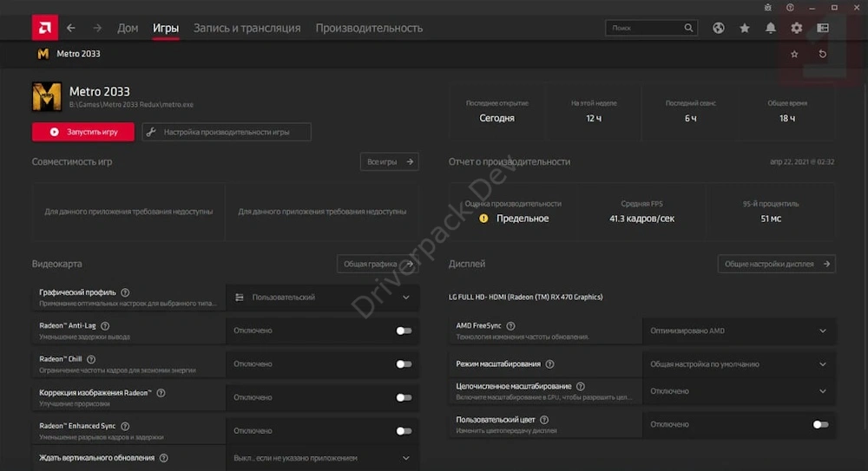This screenshot has height=471, width=868.
Task: Open favorites star icon in top bar
Action: pos(745,28)
